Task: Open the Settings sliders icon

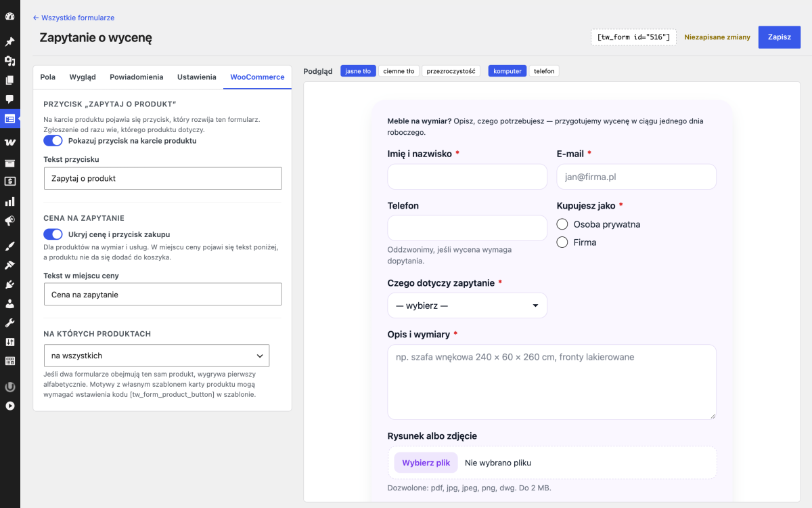Action: pyautogui.click(x=10, y=342)
